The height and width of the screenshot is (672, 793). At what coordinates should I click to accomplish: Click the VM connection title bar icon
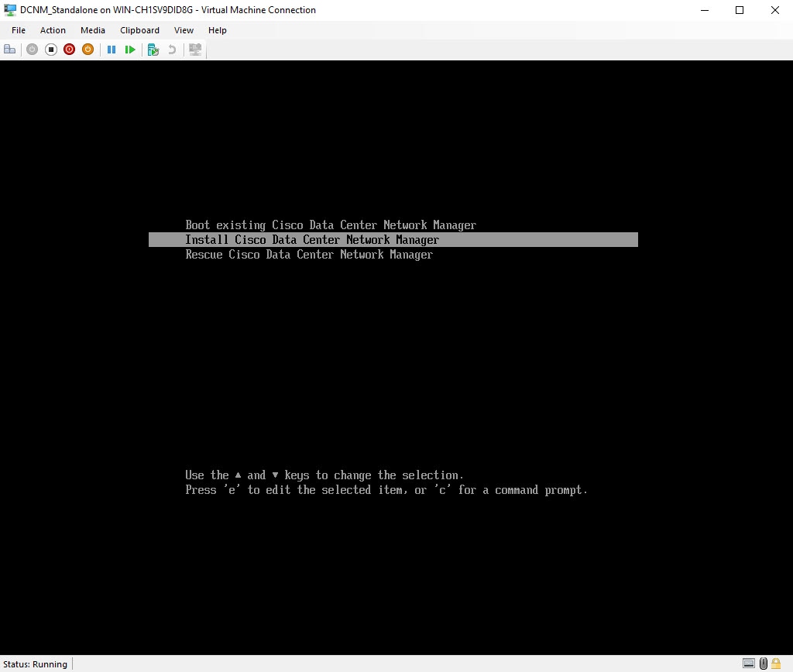9,9
